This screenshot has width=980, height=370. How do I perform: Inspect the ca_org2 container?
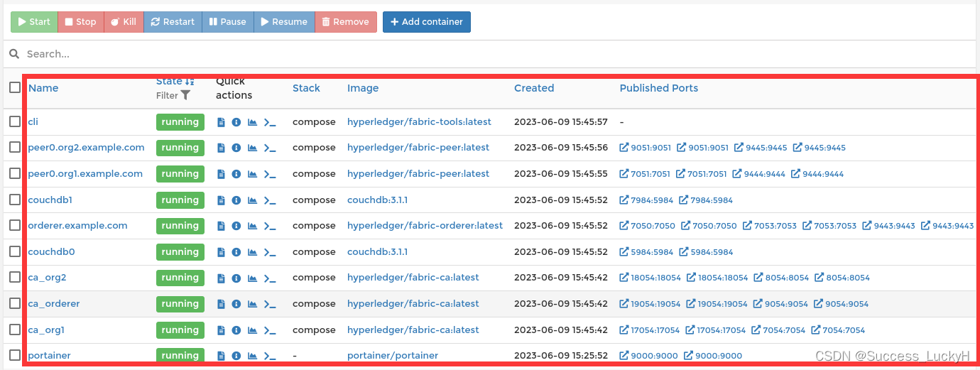(x=236, y=278)
